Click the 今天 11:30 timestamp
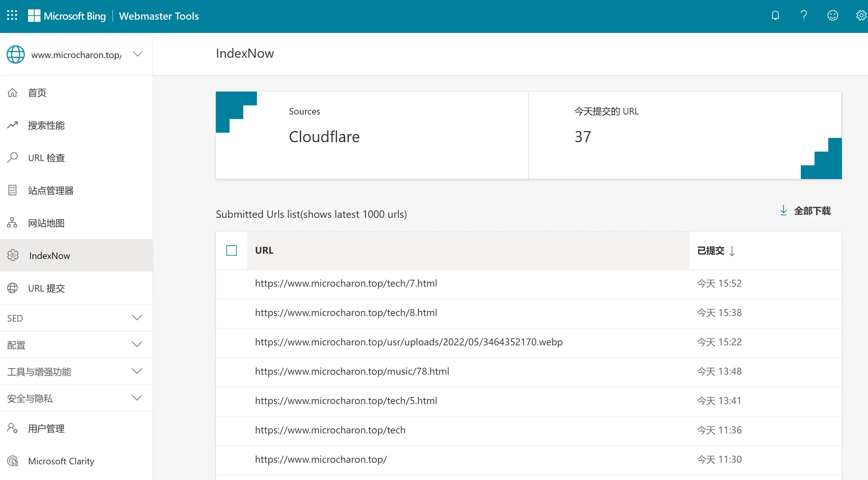Image resolution: width=868 pixels, height=480 pixels. click(719, 459)
